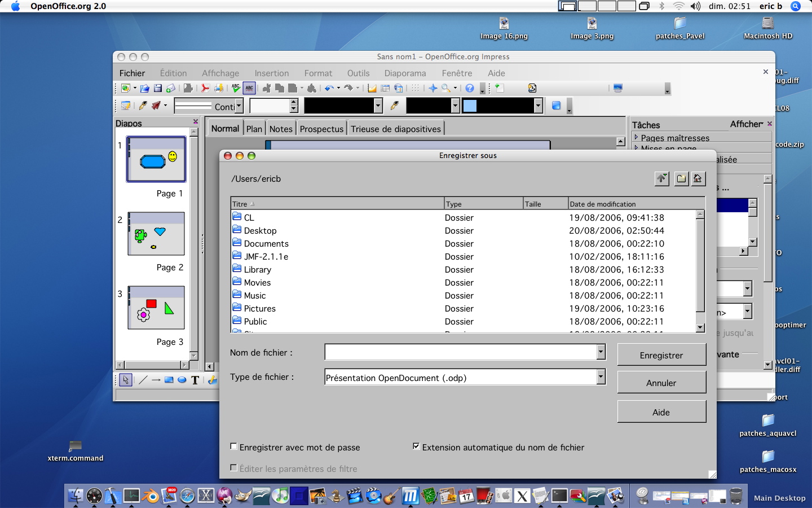
Task: Switch to the Prospectus tab
Action: [321, 129]
